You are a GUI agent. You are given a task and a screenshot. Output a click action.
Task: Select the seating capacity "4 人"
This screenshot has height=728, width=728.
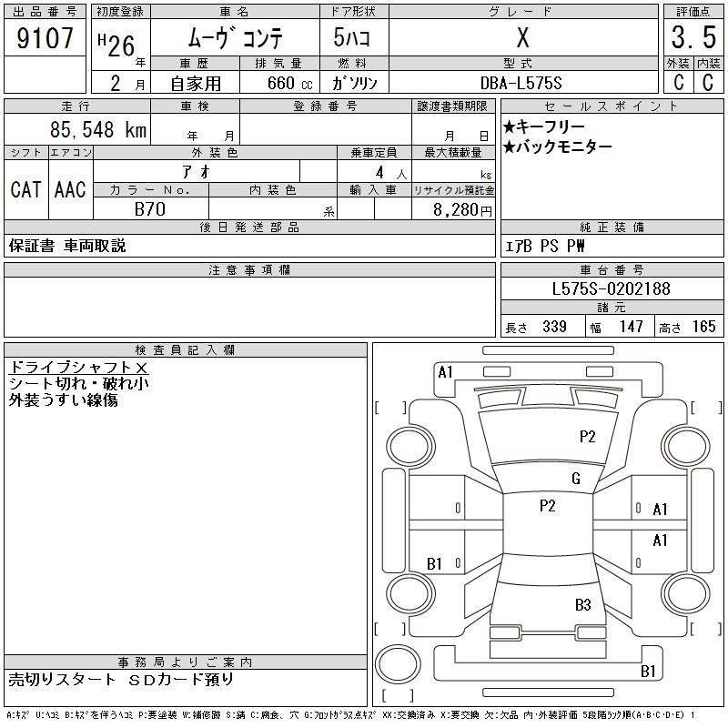tap(391, 173)
